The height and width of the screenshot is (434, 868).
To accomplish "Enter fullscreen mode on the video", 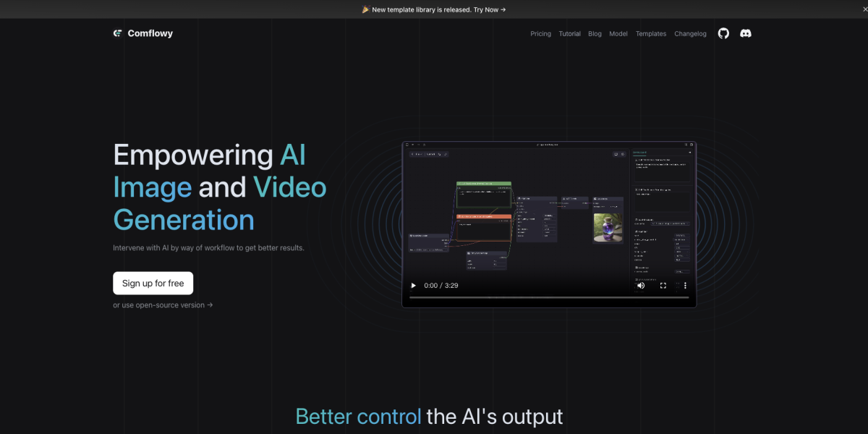I will click(663, 286).
